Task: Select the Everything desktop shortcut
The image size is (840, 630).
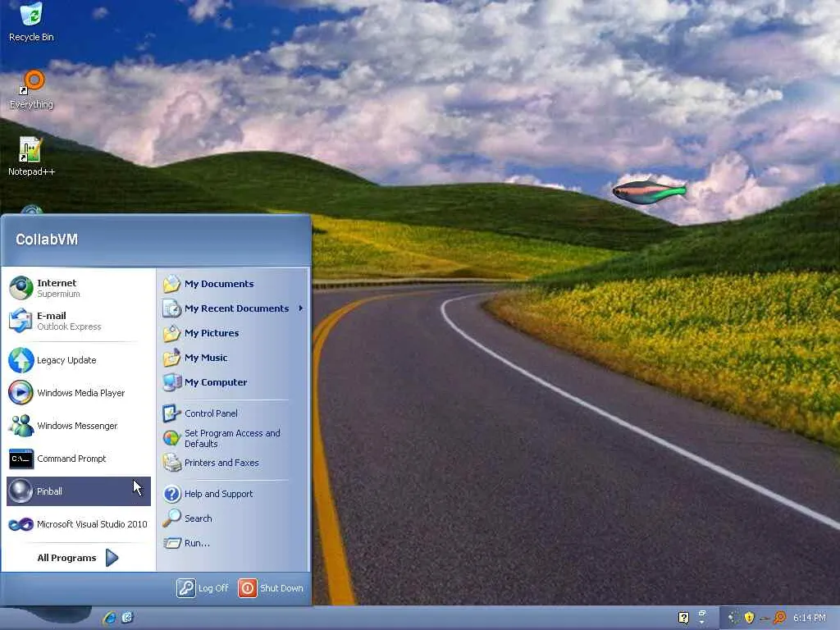Action: pos(31,90)
